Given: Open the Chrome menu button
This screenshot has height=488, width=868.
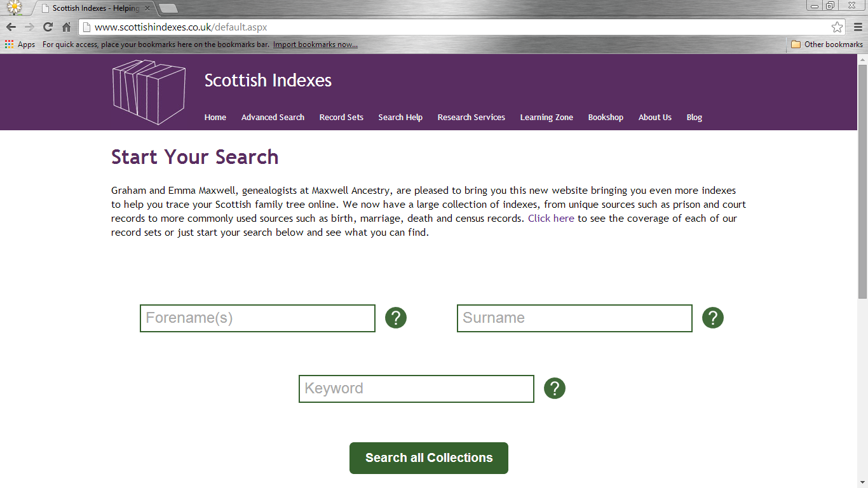Looking at the screenshot, I should click(857, 27).
